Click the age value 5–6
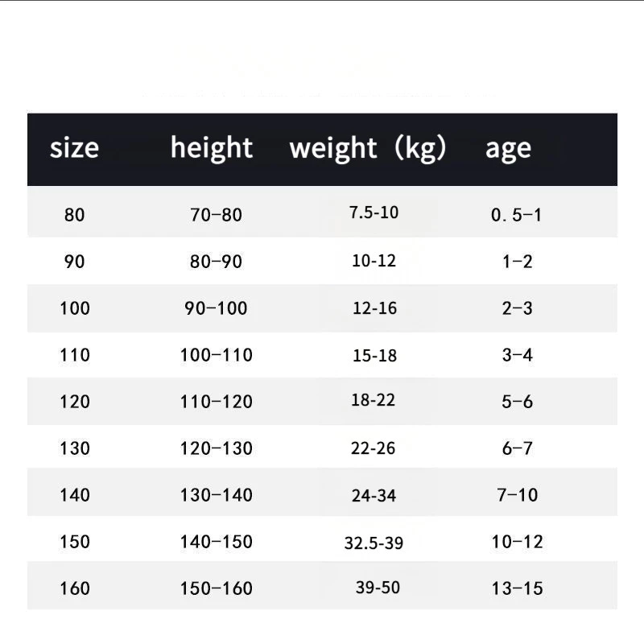The image size is (644, 644). coord(517,402)
